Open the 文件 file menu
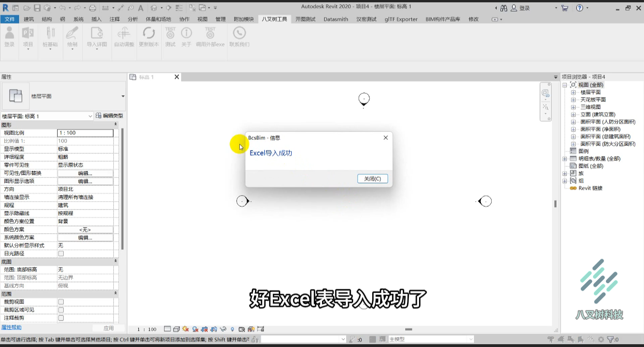644x347 pixels. [x=10, y=19]
